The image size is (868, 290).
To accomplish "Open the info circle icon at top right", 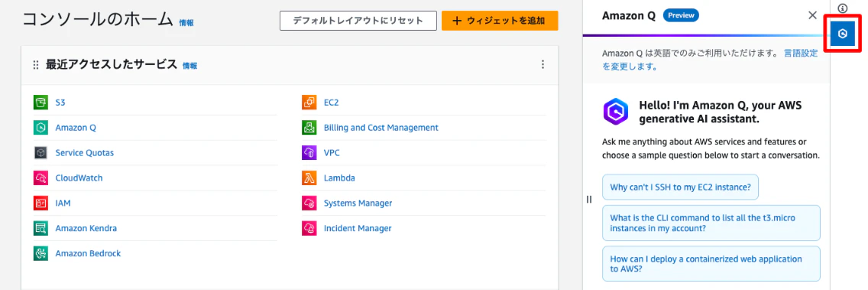I will [x=843, y=8].
